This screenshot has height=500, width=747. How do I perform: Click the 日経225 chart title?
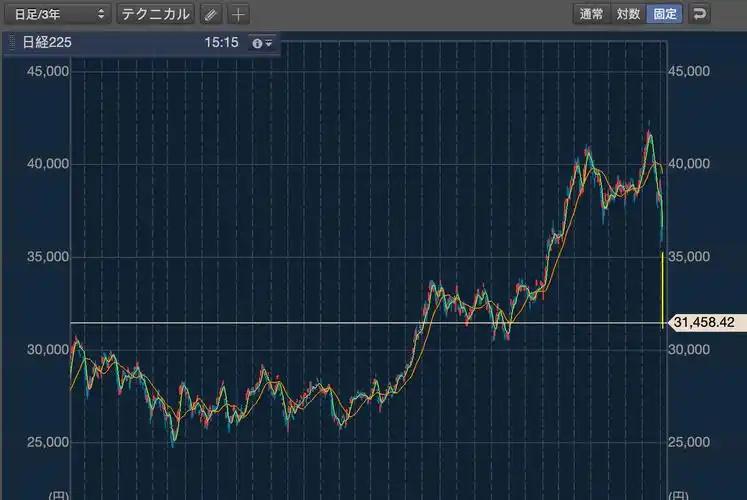(x=47, y=42)
